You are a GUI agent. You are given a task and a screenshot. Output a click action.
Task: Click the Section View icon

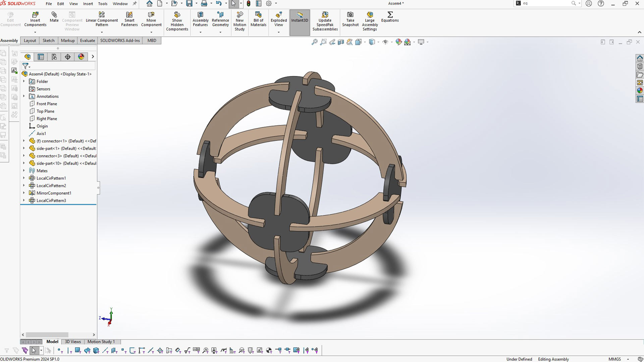click(341, 42)
